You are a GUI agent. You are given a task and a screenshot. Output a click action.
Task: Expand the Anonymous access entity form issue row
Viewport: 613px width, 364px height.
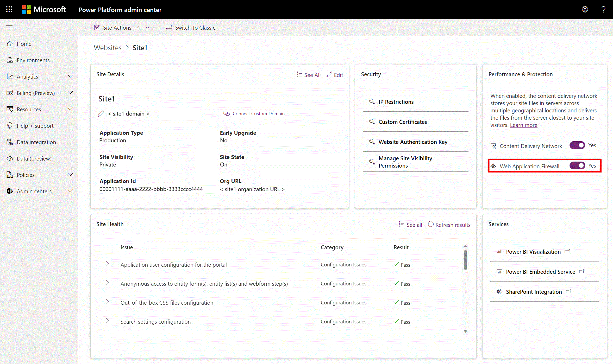(x=108, y=283)
